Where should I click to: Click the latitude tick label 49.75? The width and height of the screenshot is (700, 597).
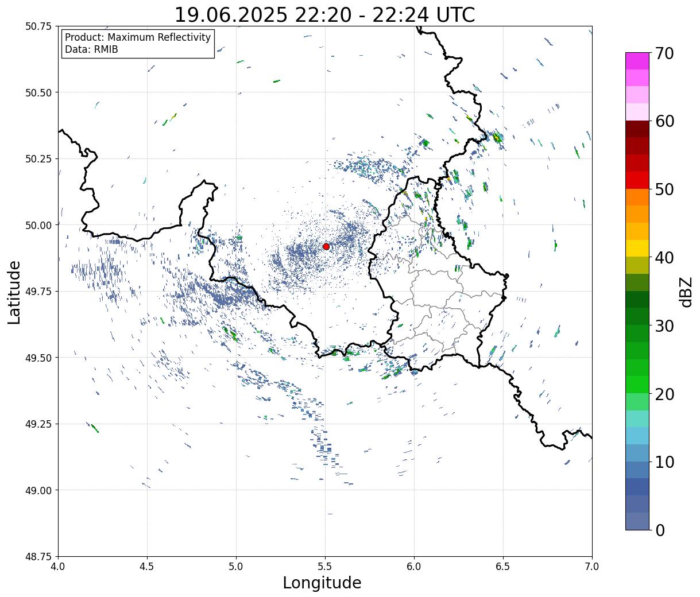(38, 292)
